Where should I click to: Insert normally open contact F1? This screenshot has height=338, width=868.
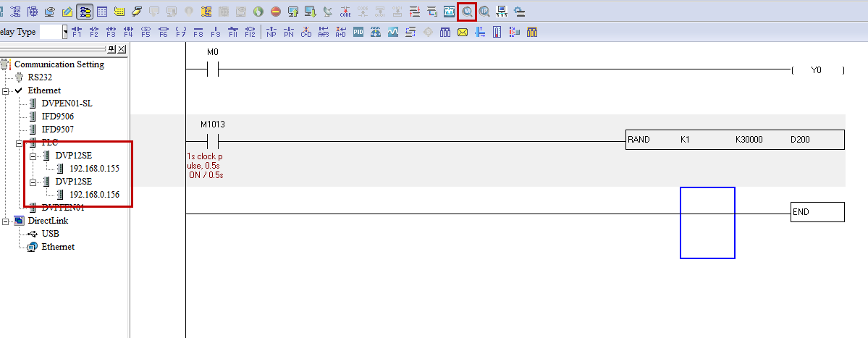[x=77, y=33]
